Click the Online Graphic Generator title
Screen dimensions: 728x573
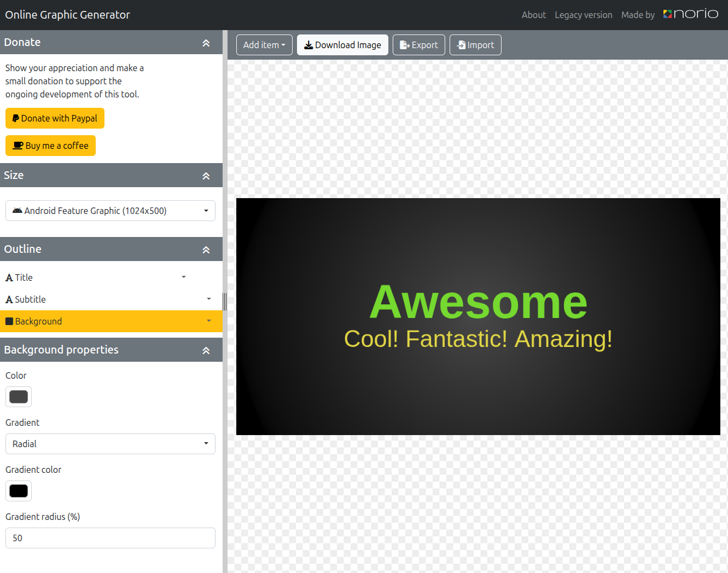68,15
